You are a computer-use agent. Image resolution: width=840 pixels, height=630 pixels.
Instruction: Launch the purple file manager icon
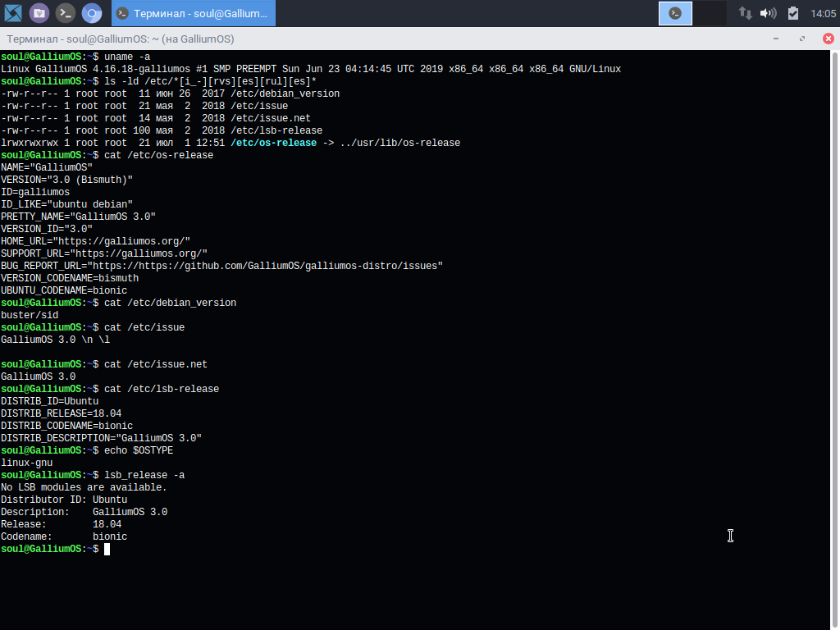coord(39,13)
